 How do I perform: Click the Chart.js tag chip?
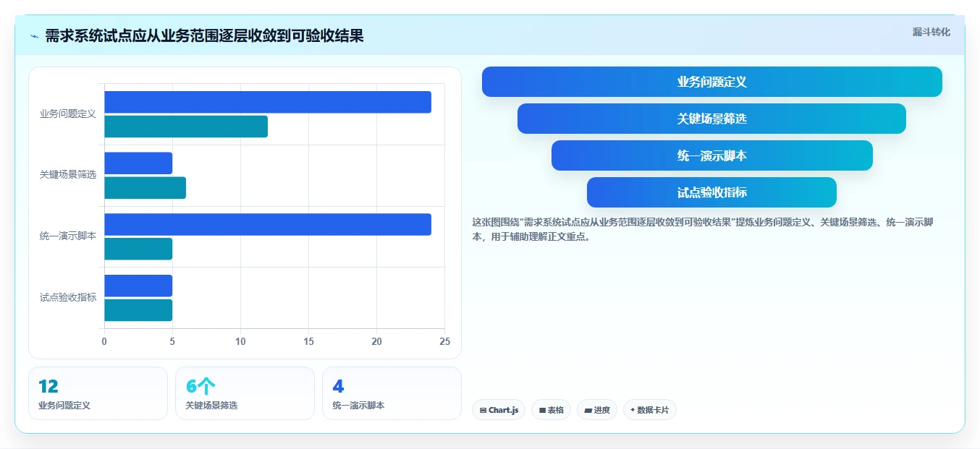click(499, 410)
